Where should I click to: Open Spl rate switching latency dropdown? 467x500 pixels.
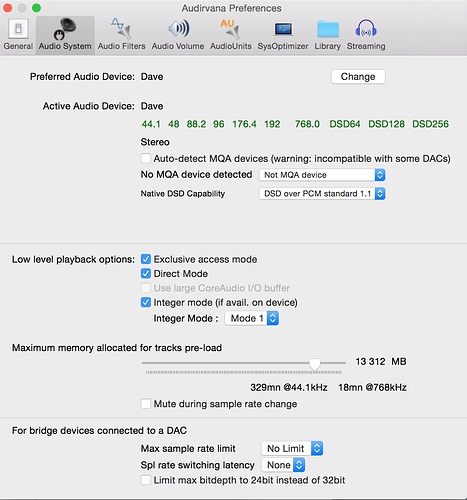tap(283, 465)
